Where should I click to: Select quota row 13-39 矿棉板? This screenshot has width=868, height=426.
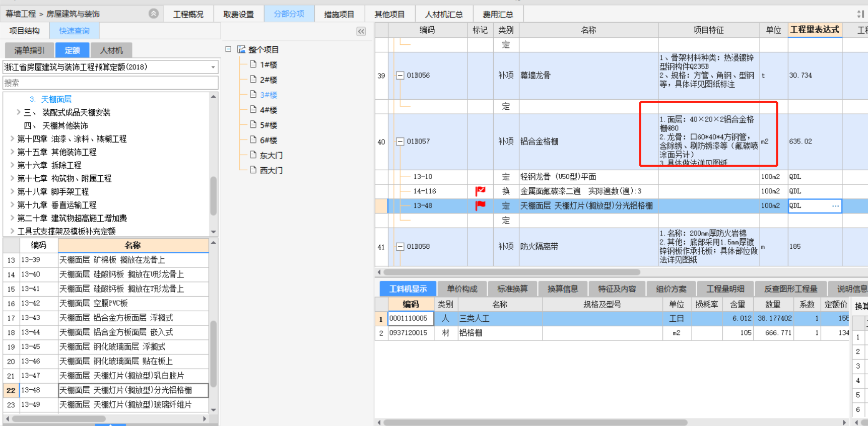tap(106, 260)
